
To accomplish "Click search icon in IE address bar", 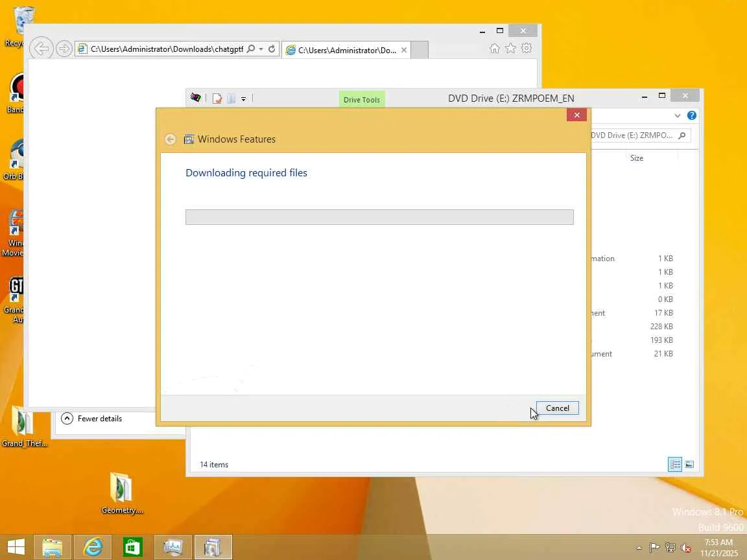I will point(251,49).
